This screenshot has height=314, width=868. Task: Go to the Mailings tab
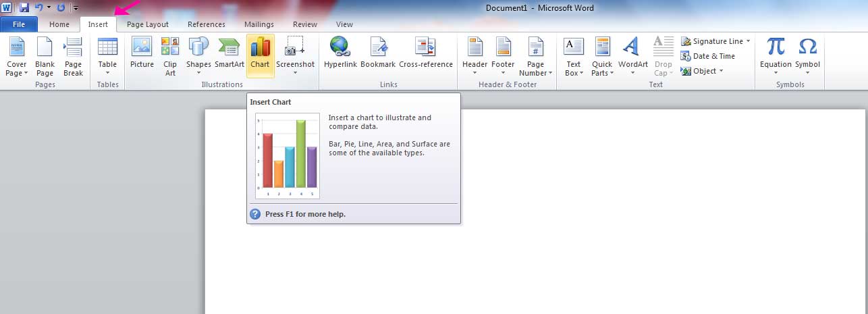pos(259,24)
